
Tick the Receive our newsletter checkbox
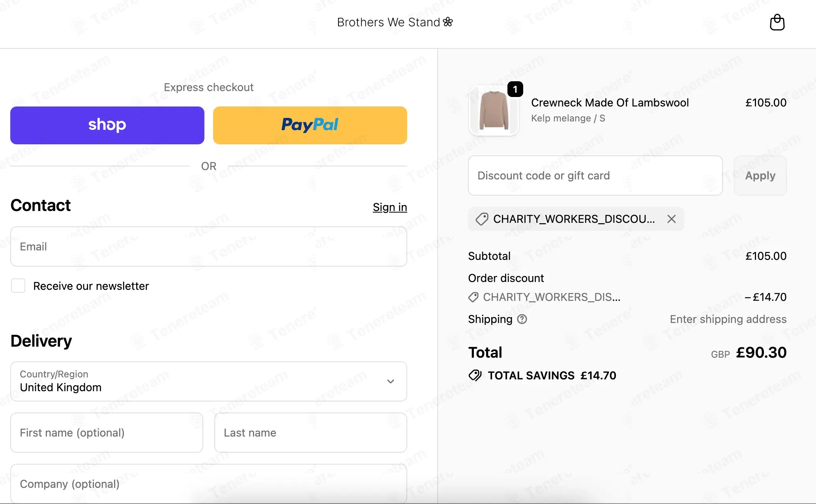tap(18, 286)
